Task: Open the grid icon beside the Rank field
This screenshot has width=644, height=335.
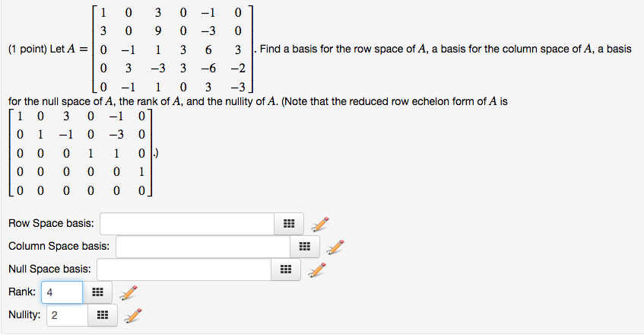Action: pos(97,292)
